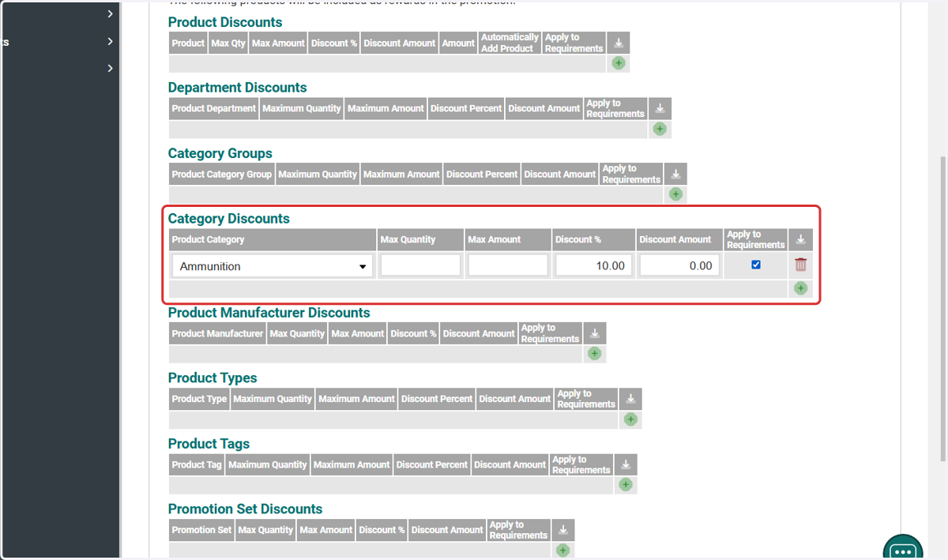
Task: Click the Max Qty header in Product Discounts
Action: point(228,43)
